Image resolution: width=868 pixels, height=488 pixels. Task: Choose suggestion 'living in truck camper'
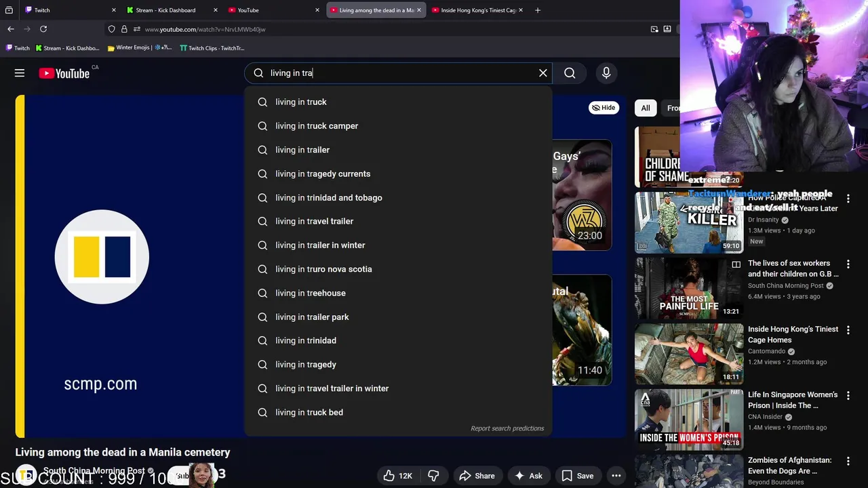[x=398, y=126]
